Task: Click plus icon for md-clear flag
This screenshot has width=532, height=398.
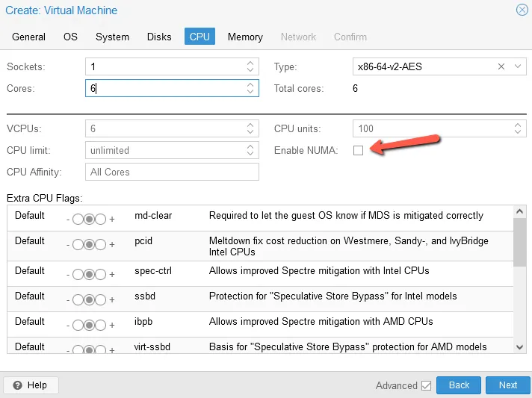Action: coord(112,220)
